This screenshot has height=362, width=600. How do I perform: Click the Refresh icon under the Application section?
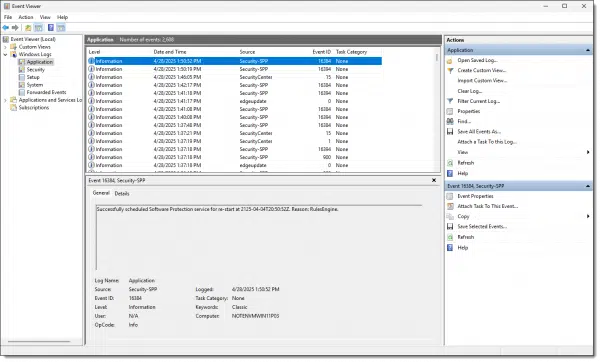(450, 163)
